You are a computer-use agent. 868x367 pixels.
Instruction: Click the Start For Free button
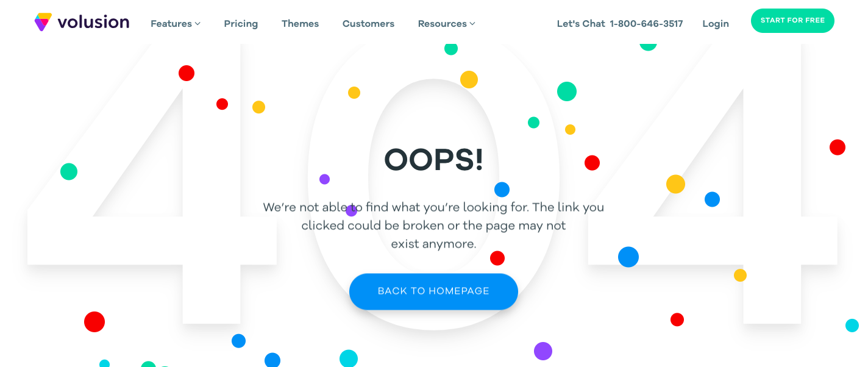pos(792,21)
